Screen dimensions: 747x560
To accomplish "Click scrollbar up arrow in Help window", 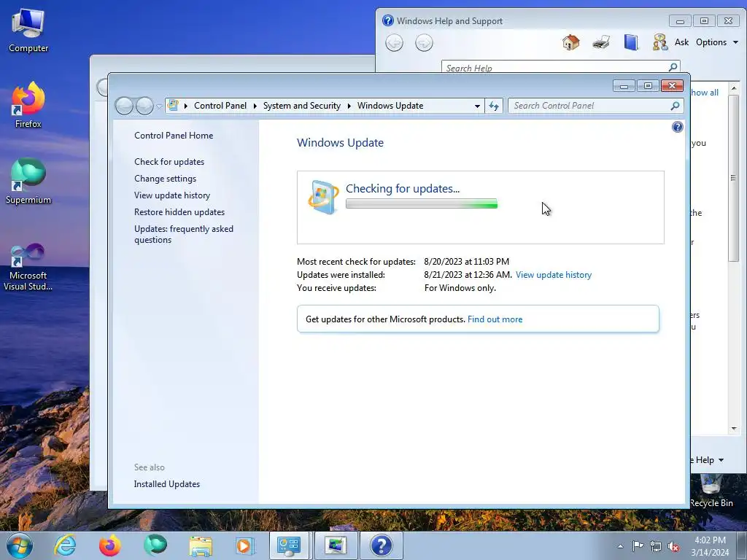I will click(x=734, y=88).
